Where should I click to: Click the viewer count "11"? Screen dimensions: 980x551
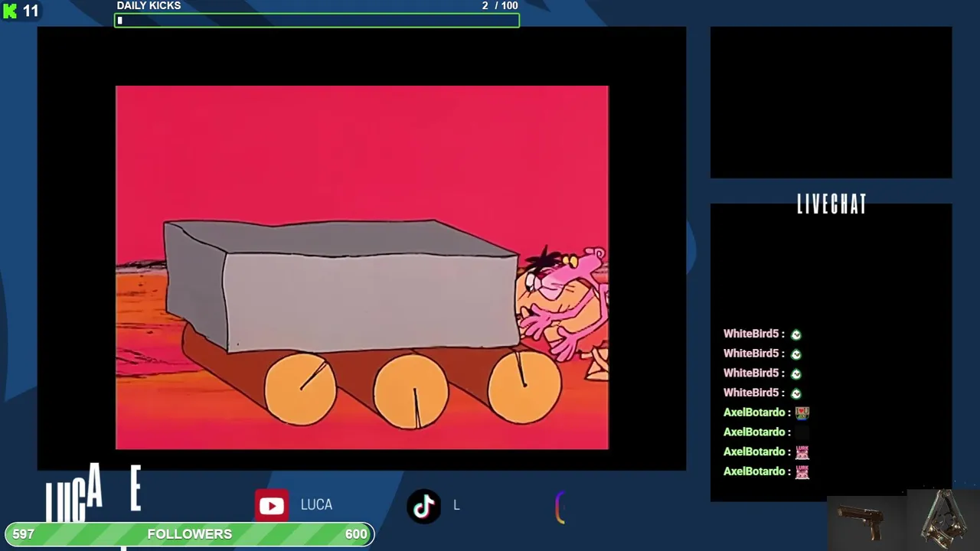[x=31, y=11]
